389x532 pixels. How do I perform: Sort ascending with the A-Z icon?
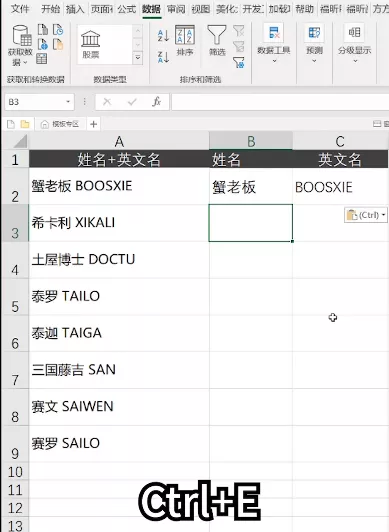pos(163,36)
